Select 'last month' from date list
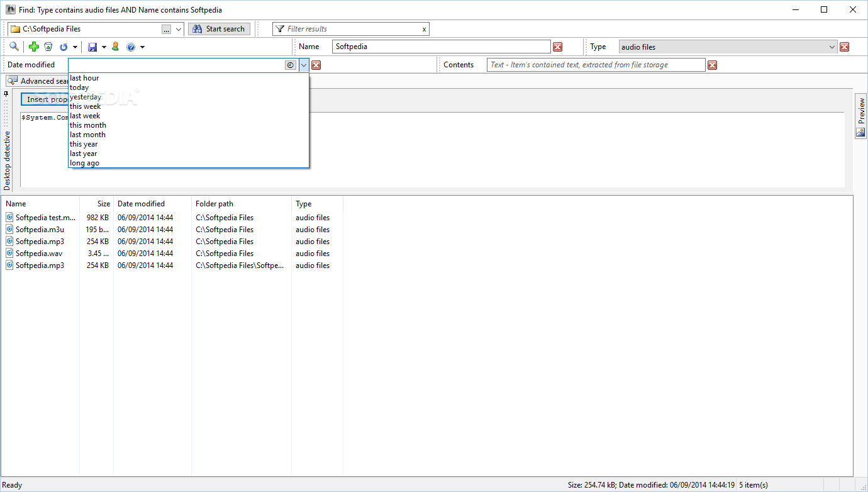The width and height of the screenshot is (868, 492). tap(189, 135)
